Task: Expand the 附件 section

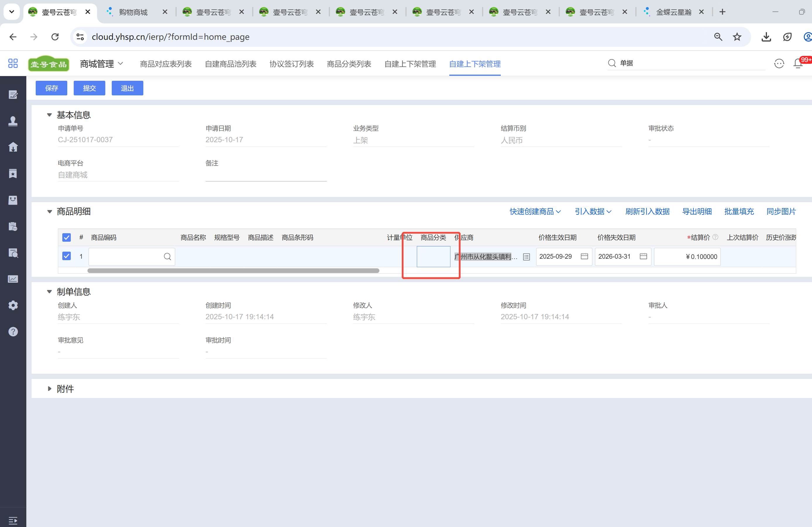Action: [x=49, y=389]
